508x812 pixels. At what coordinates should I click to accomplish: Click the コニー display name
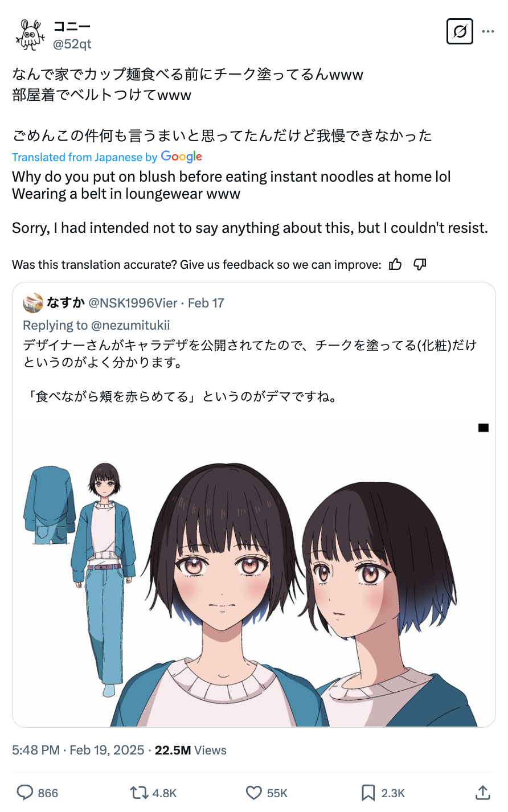click(x=72, y=26)
